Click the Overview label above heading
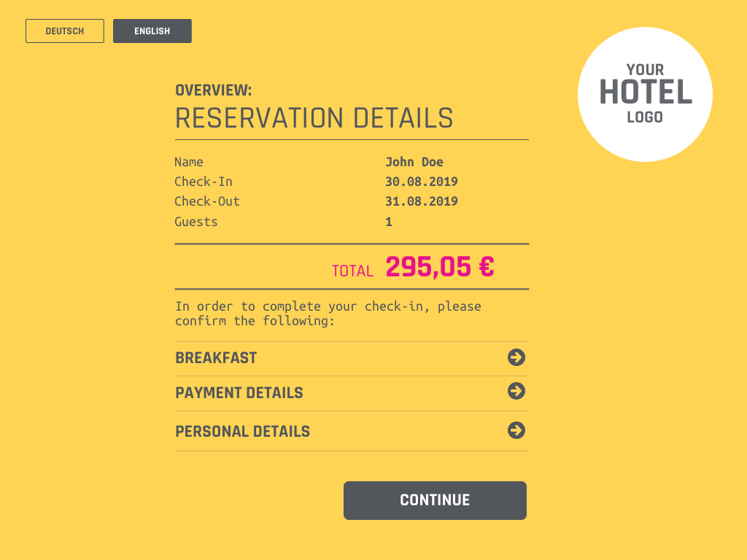The image size is (747, 560). [213, 90]
